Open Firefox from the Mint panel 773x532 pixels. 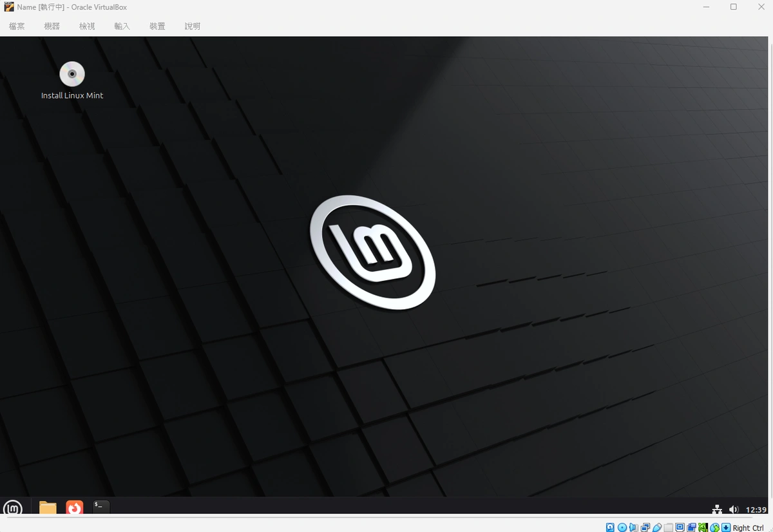[75, 508]
